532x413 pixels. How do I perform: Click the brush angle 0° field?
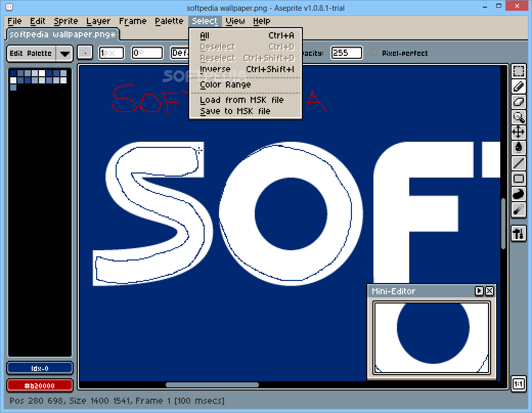pos(147,53)
